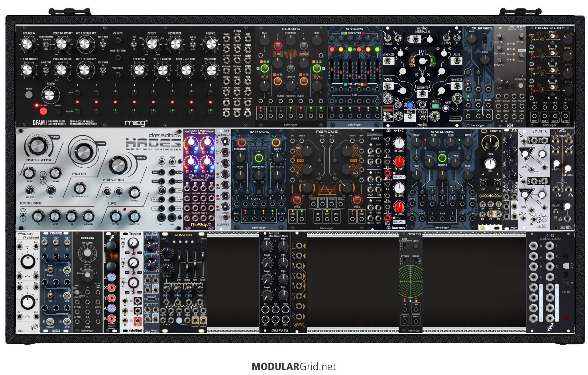Viewport: 588px width, 375px height.
Task: Click the Monsoon Pitch knob
Action: pyautogui.click(x=167, y=252)
